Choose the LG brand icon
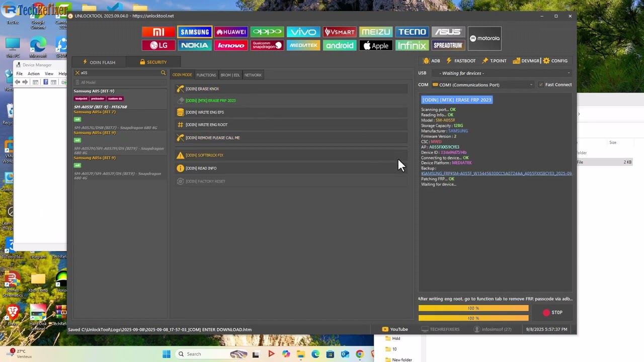This screenshot has height=362, width=644. 158,45
